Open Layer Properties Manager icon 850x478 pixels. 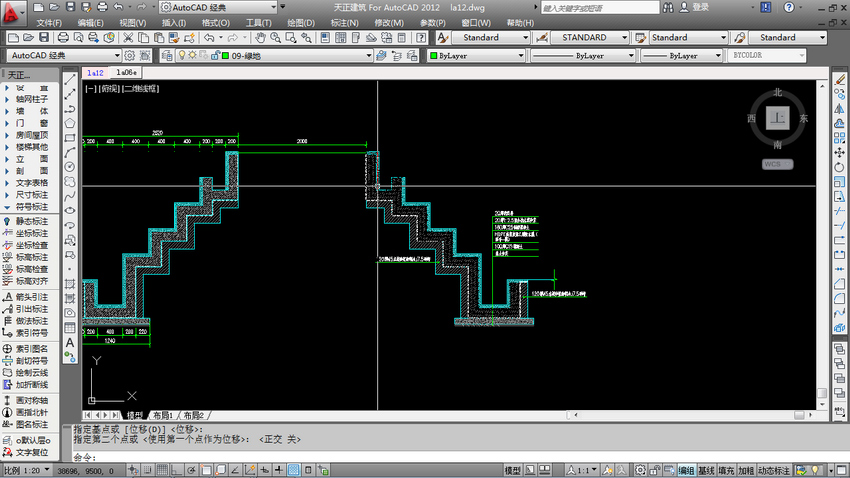[x=167, y=55]
